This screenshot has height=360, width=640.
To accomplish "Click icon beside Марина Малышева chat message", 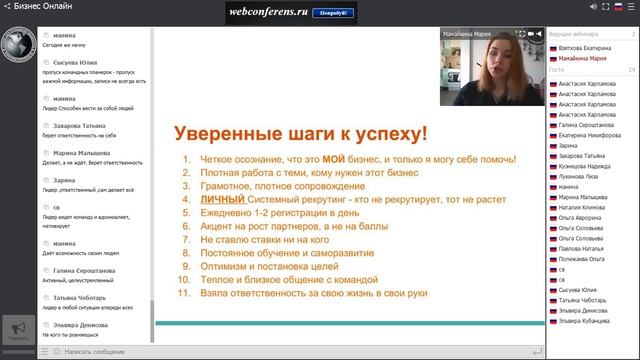I will click(x=46, y=153).
